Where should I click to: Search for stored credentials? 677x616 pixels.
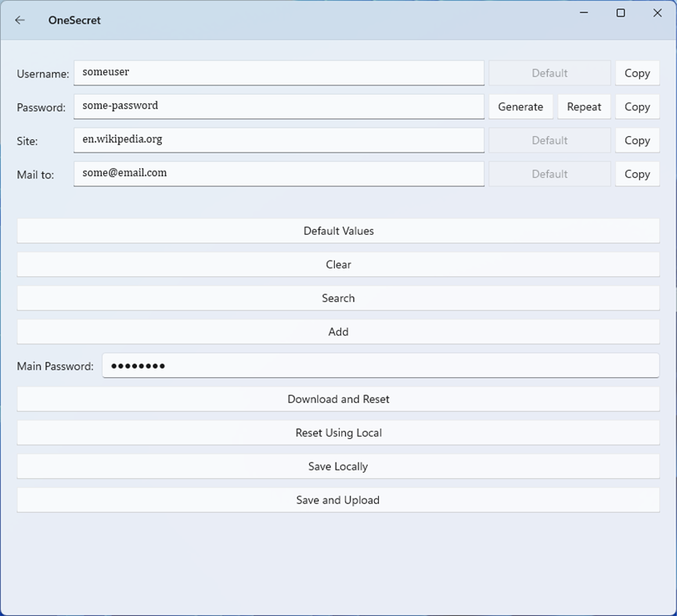pos(338,298)
